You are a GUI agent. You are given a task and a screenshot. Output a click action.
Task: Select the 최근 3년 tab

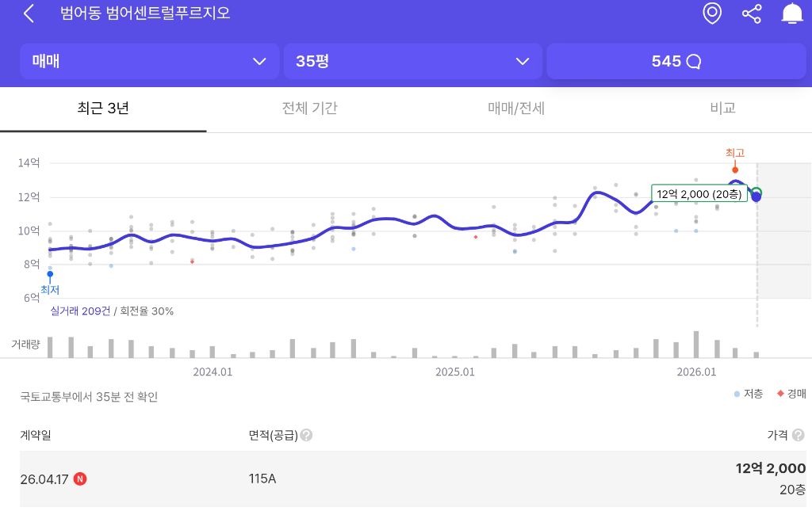(x=103, y=109)
